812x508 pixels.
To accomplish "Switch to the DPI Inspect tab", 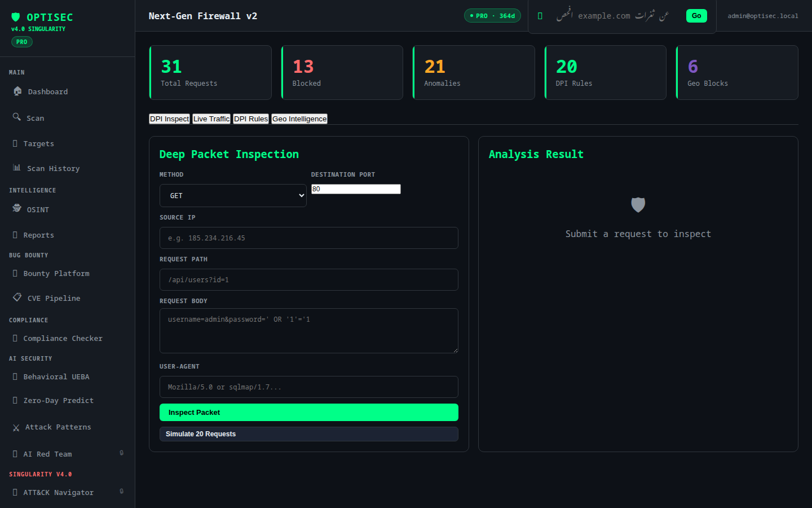I will point(169,119).
